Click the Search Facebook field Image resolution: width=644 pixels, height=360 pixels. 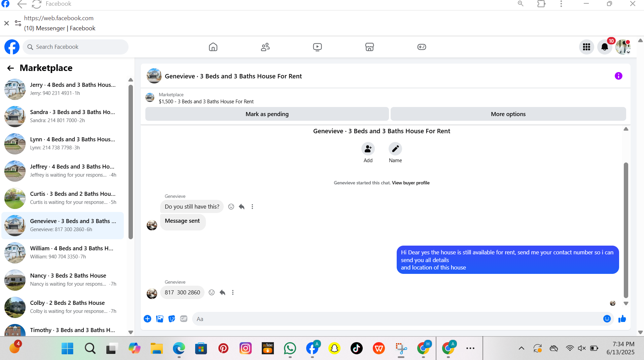click(76, 47)
